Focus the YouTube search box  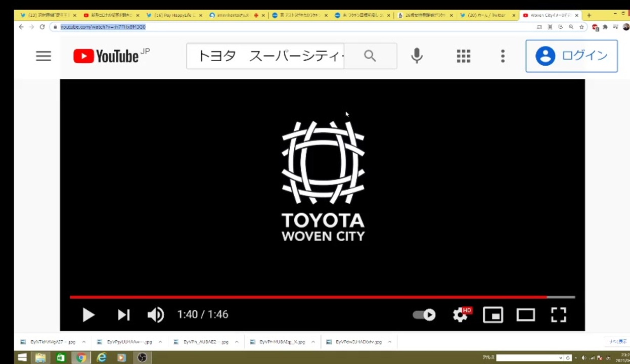pyautogui.click(x=265, y=56)
